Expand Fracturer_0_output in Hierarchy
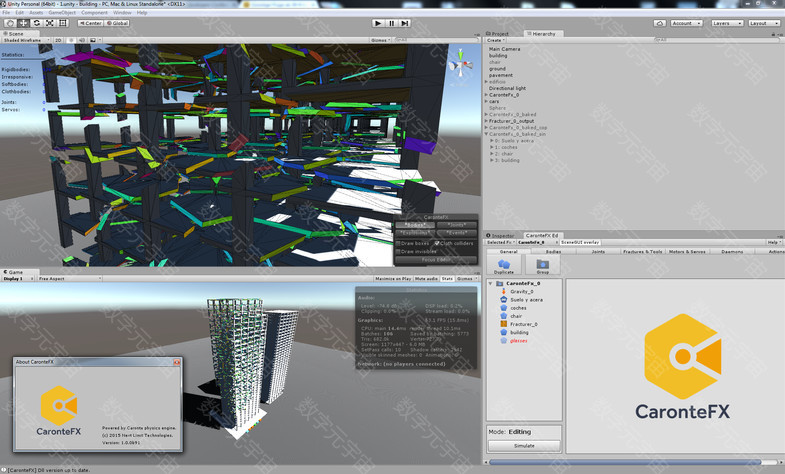Screen dimensions: 785x474 coord(486,121)
